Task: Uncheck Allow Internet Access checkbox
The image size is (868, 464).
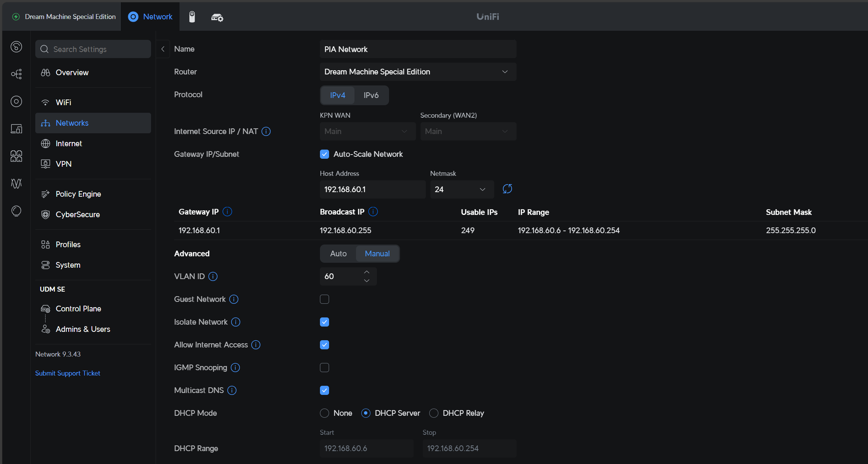Action: click(325, 345)
